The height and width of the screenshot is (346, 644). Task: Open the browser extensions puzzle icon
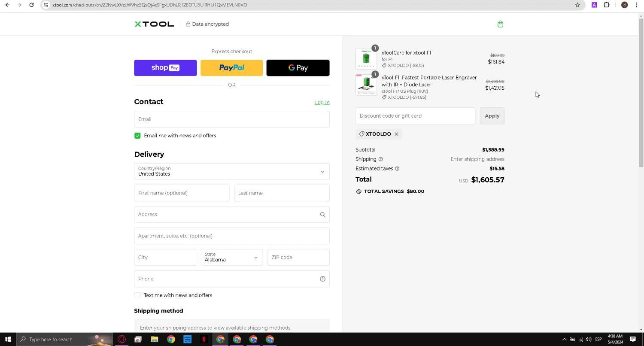pos(607,5)
